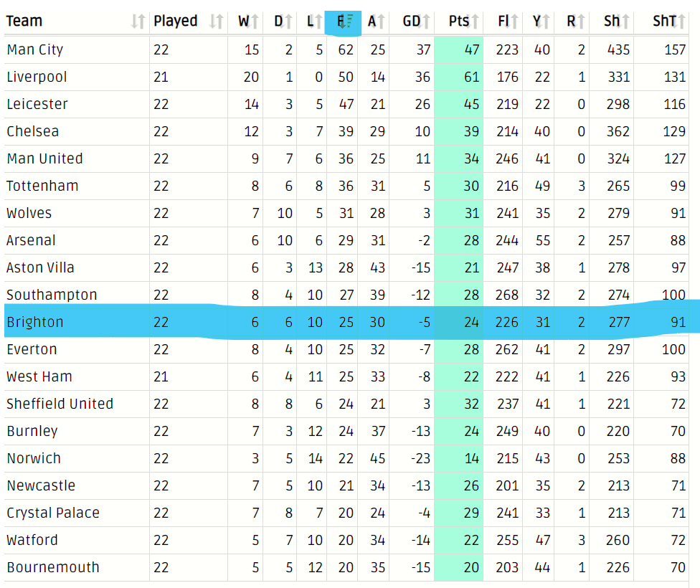
Task: Sort by Pts points column arrow
Action: pos(475,21)
